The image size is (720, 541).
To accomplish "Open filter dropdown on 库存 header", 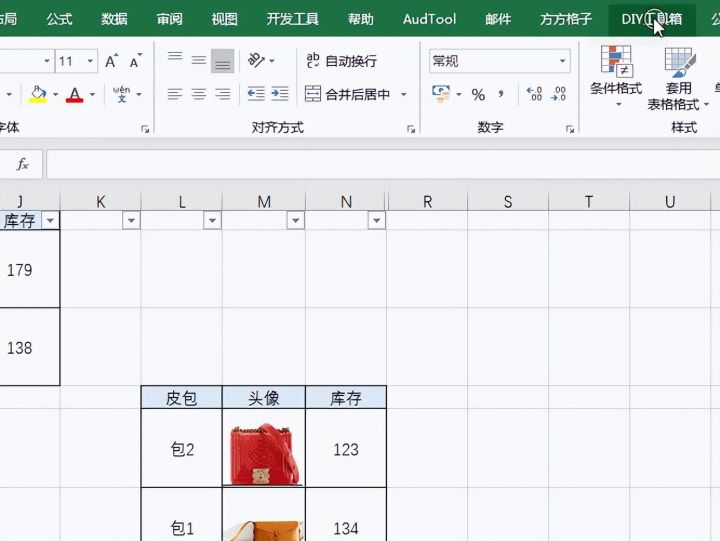I will (x=50, y=220).
